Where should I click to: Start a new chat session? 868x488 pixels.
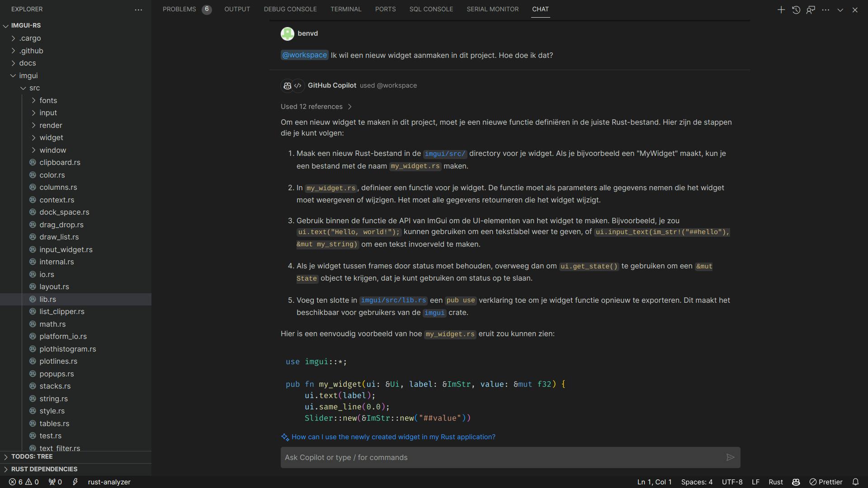(781, 9)
